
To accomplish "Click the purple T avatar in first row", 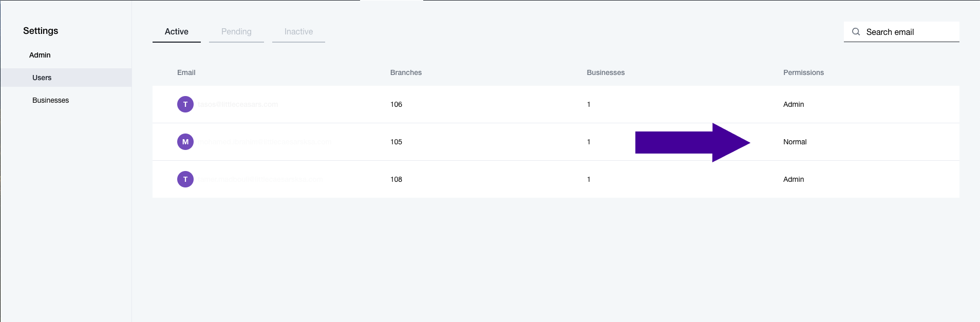I will pos(185,104).
